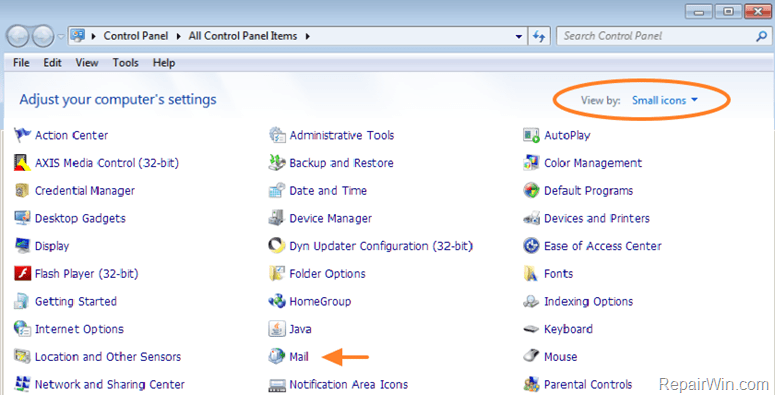Viewport: 775px width, 395px height.
Task: Open the Mail text link
Action: pyautogui.click(x=299, y=356)
